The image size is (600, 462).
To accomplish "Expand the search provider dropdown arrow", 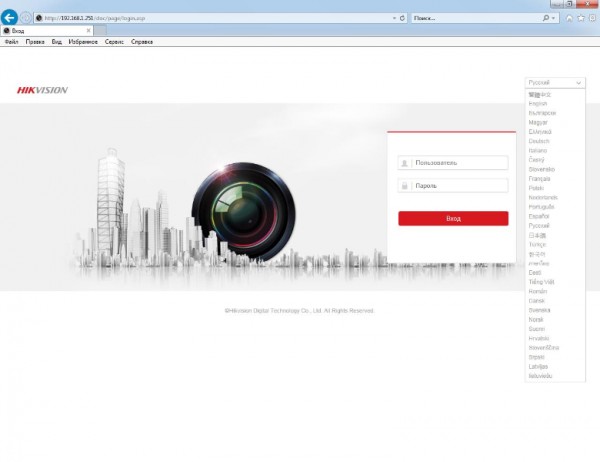I will pyautogui.click(x=553, y=18).
